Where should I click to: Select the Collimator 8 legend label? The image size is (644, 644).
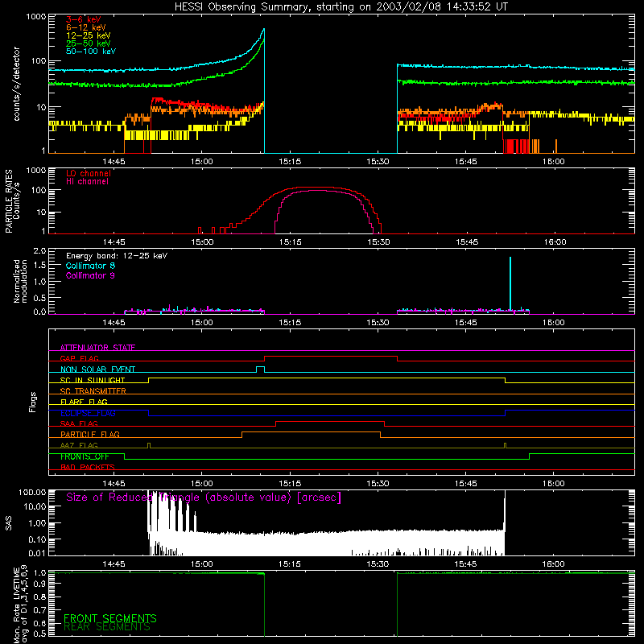tap(90, 266)
